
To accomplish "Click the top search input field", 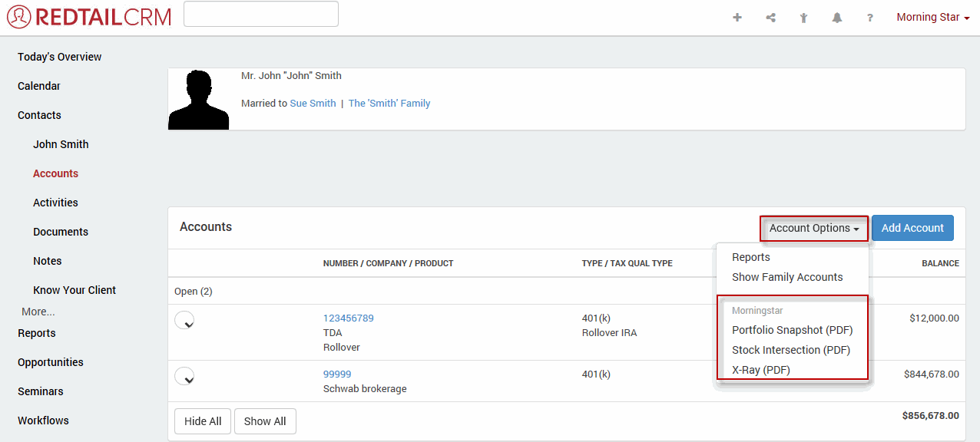I will (260, 15).
